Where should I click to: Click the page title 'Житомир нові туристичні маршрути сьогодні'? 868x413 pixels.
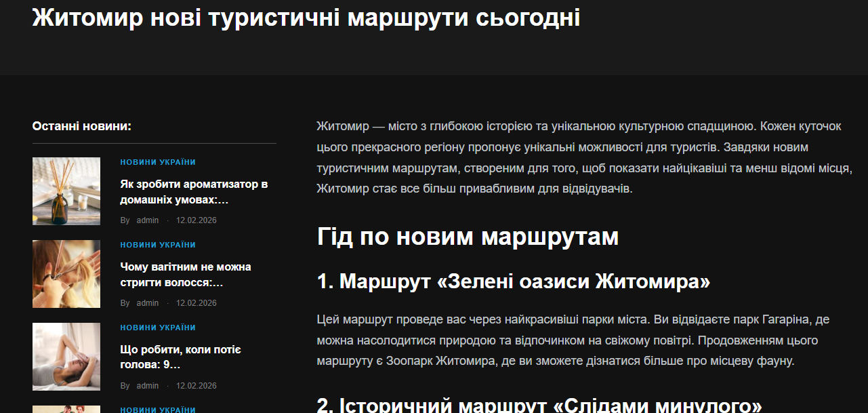(306, 18)
